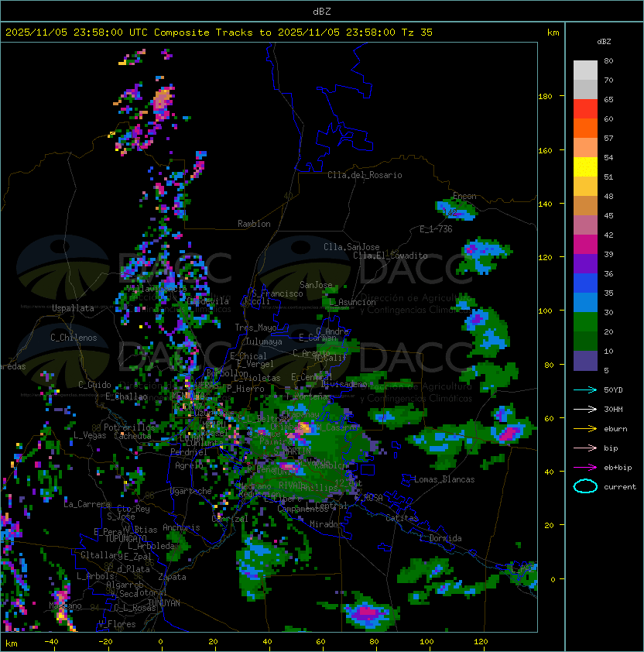
Task: Click the yellow eburn arrow icon
Action: (585, 429)
